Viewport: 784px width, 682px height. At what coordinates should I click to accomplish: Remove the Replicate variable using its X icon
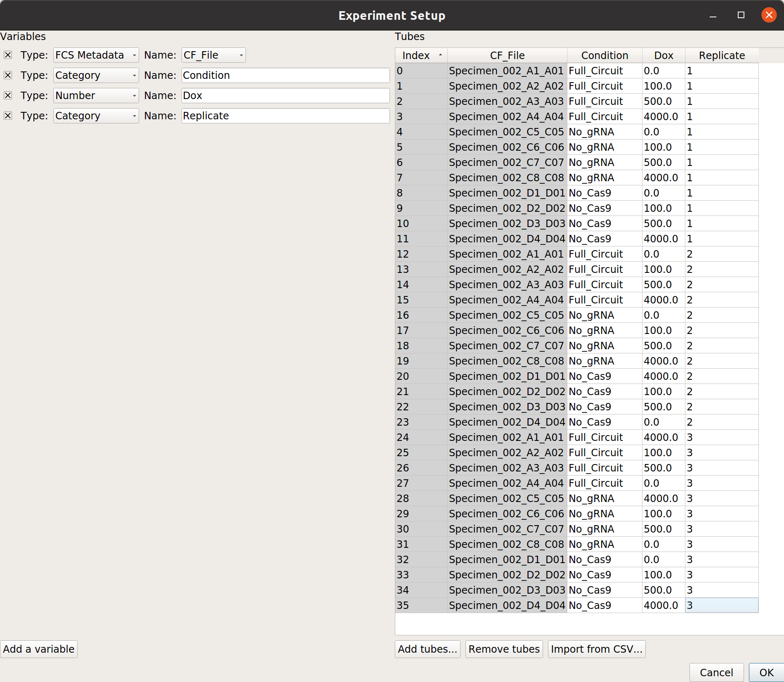(8, 116)
